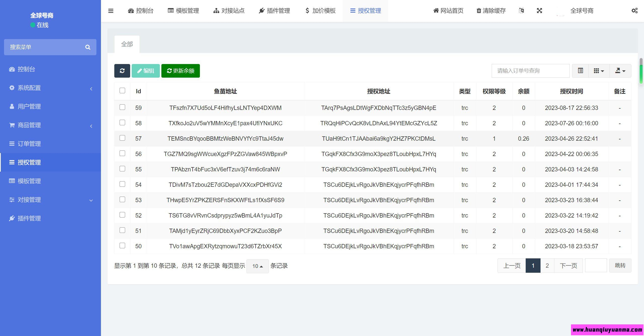The image size is (644, 336).
Task: Check the row with Id 54
Action: coord(122,184)
